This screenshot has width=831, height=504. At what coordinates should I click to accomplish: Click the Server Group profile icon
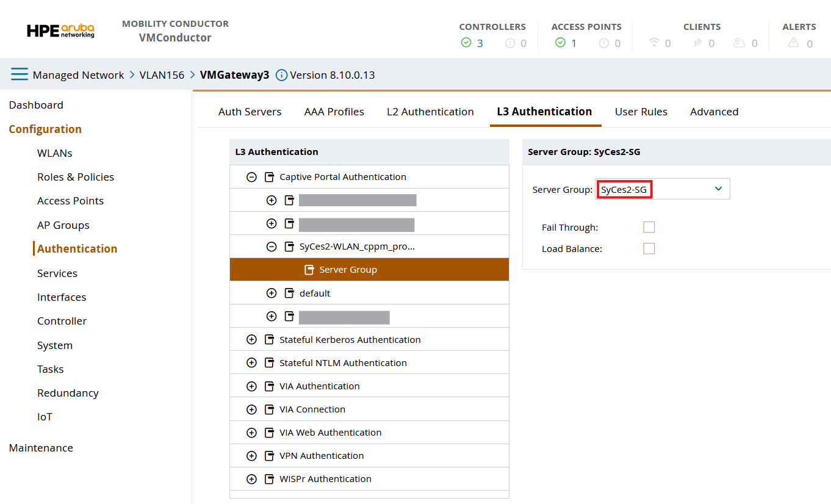tap(309, 270)
